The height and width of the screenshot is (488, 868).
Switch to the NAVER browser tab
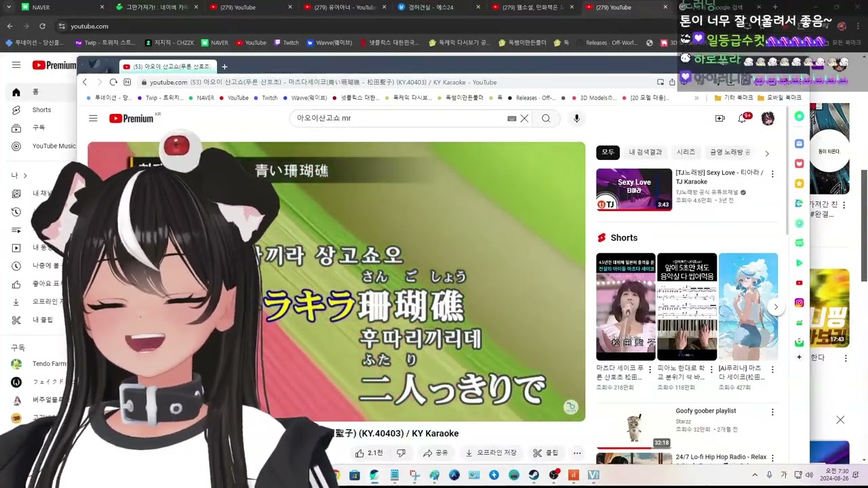[x=61, y=7]
